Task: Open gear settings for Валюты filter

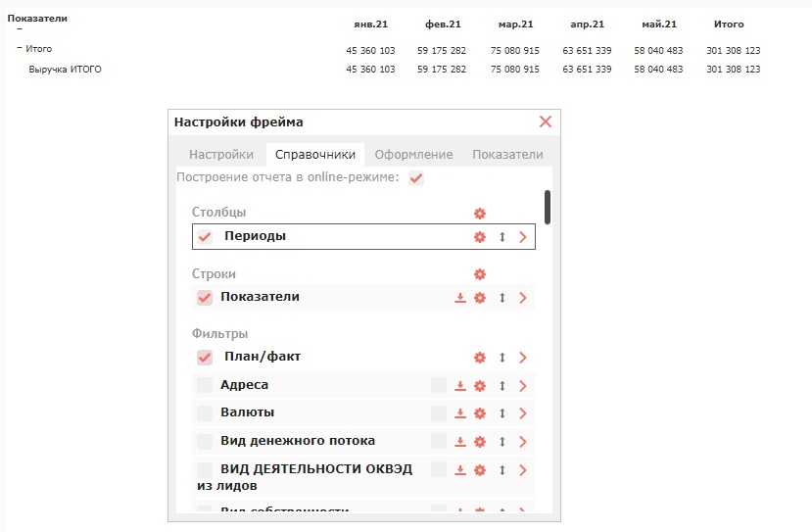Action: [x=480, y=413]
